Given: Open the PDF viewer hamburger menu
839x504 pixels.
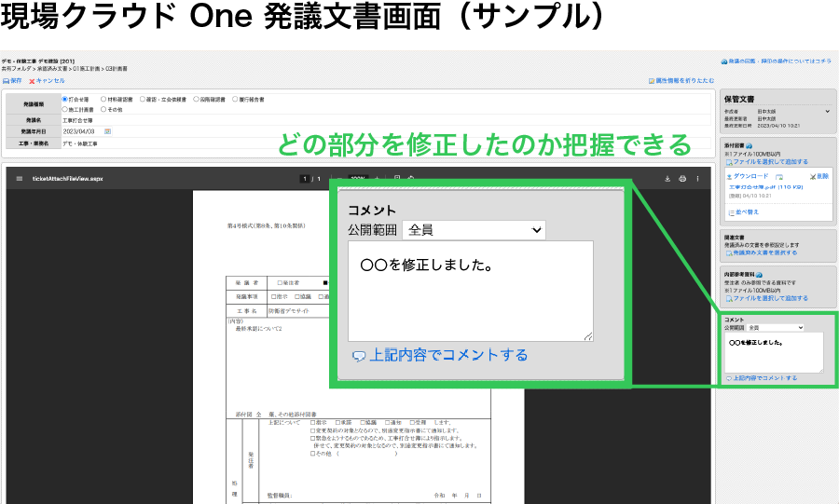Looking at the screenshot, I should coord(20,179).
